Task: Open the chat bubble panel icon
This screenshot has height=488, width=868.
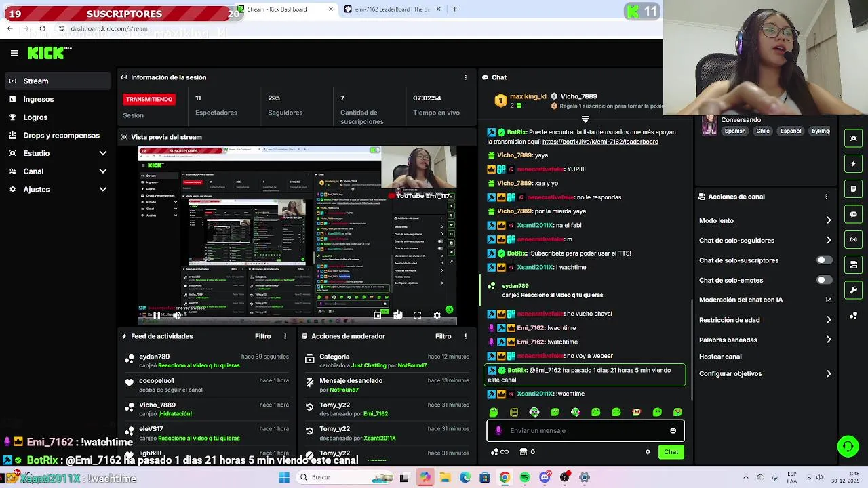Action: pos(854,214)
